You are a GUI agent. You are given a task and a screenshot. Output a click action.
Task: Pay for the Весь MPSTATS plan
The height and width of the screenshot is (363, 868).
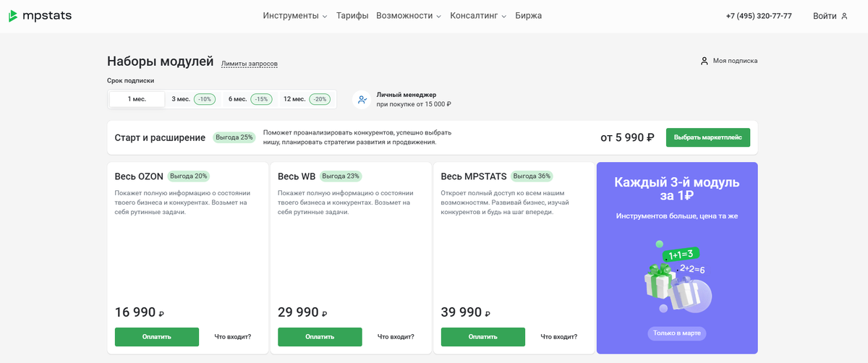coord(482,337)
